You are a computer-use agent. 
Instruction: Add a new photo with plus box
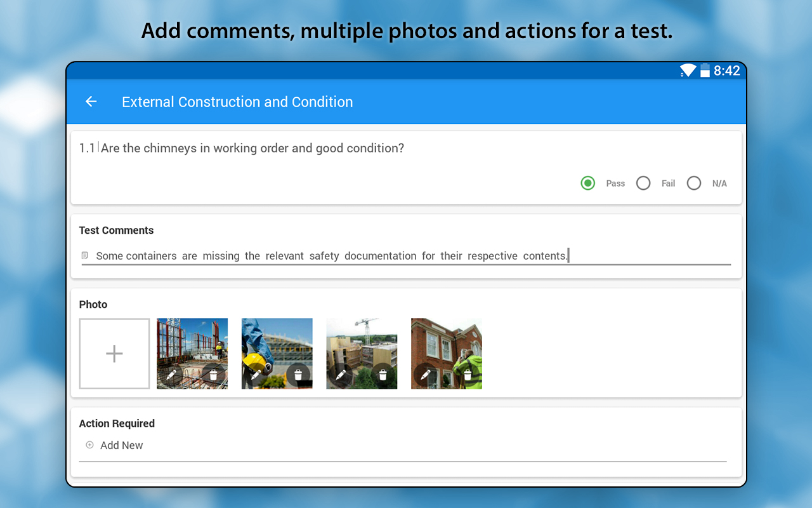(x=114, y=354)
